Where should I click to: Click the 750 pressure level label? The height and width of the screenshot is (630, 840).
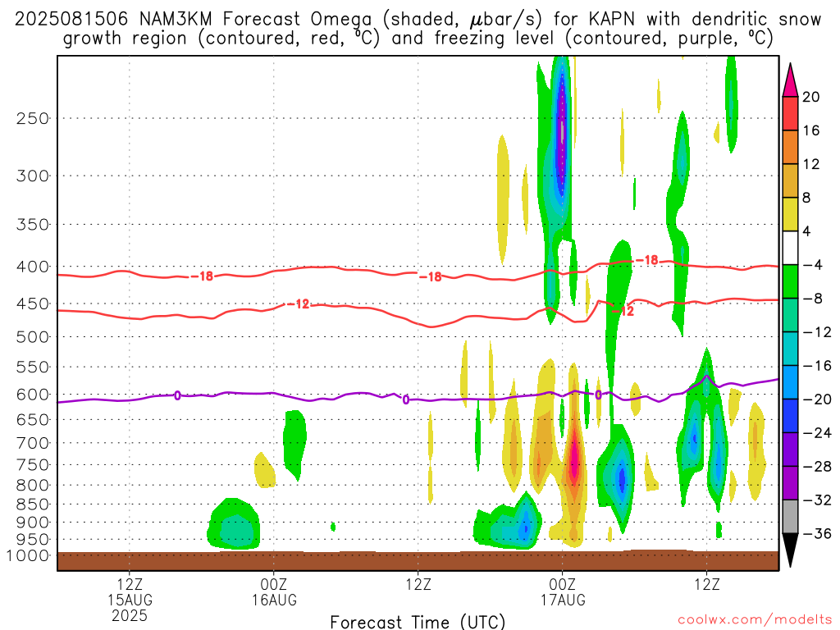click(x=33, y=465)
